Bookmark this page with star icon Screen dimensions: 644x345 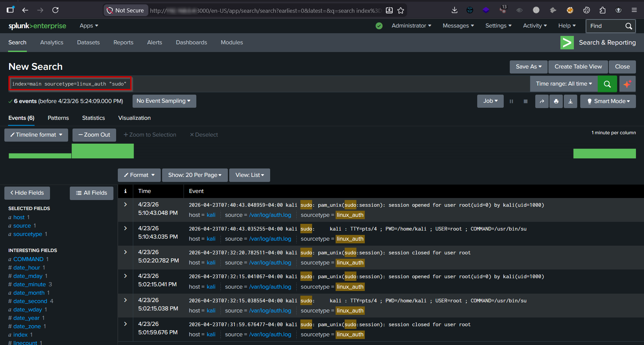click(401, 10)
